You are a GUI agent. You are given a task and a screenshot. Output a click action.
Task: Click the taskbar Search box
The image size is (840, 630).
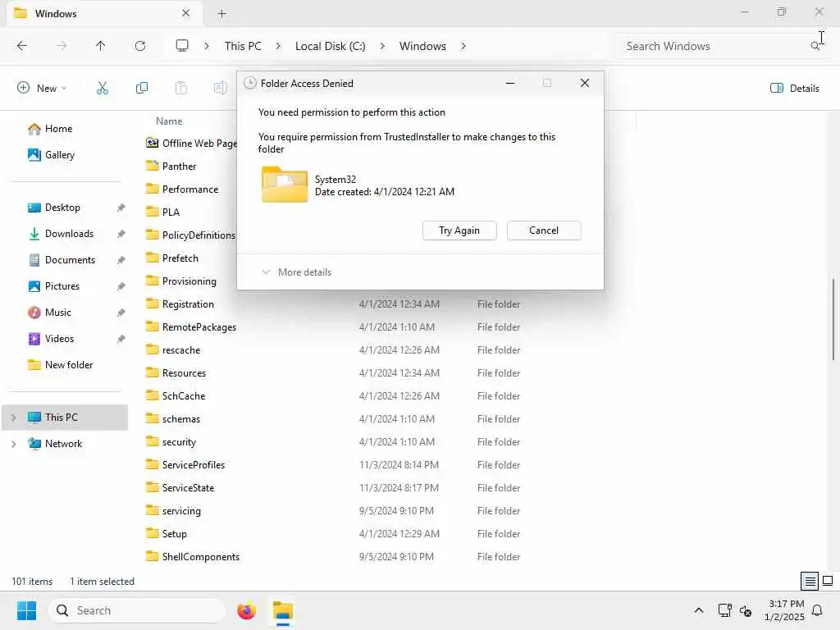click(x=137, y=610)
